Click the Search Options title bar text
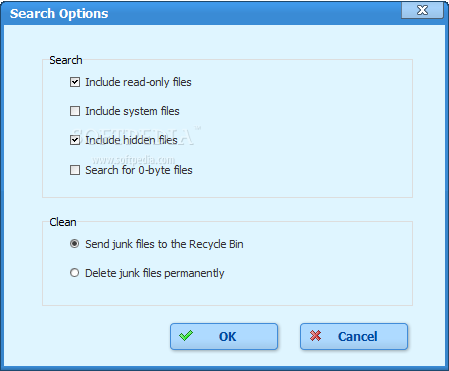The height and width of the screenshot is (371, 449). [x=59, y=14]
